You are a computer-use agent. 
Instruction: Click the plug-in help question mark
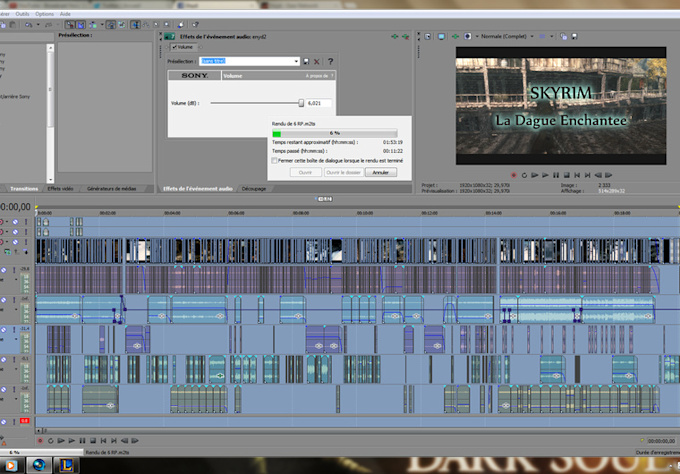330,61
